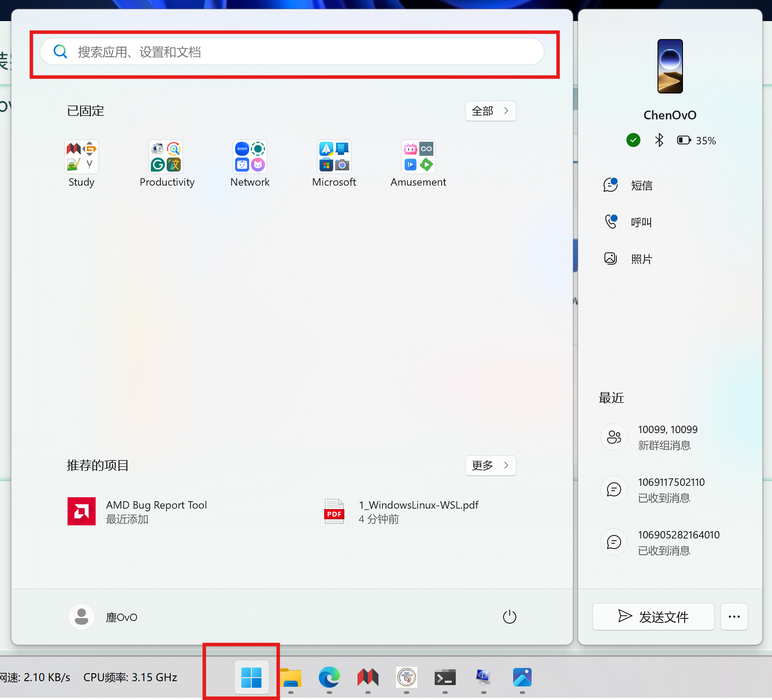
Task: Open the 塵OvO user account menu
Action: [104, 617]
